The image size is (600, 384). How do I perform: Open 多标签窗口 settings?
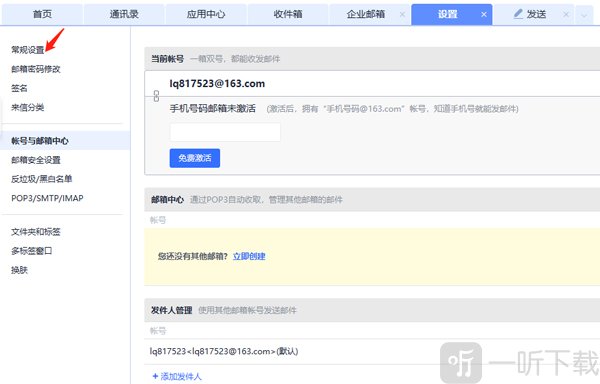coord(31,251)
